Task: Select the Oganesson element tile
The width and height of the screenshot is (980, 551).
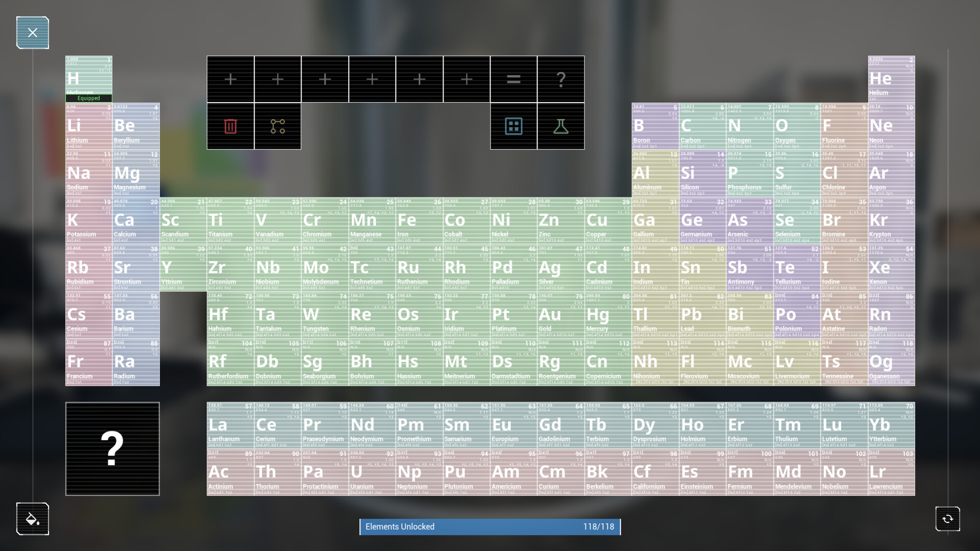Action: point(891,362)
